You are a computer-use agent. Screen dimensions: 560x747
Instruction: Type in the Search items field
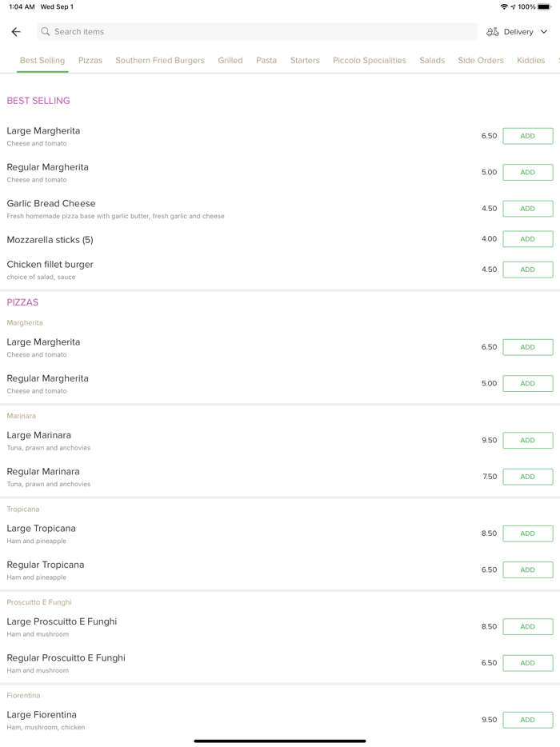(x=256, y=32)
